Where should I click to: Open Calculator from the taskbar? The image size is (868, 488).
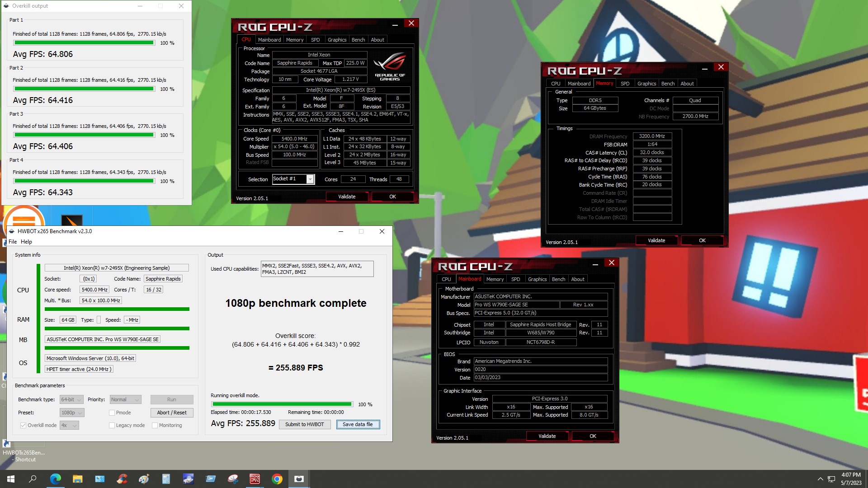[166, 479]
